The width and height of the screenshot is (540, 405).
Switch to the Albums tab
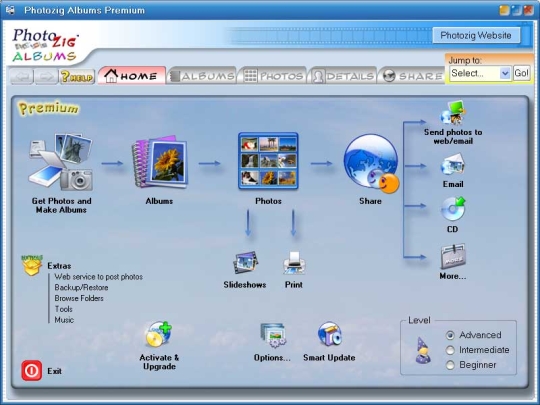tap(202, 76)
